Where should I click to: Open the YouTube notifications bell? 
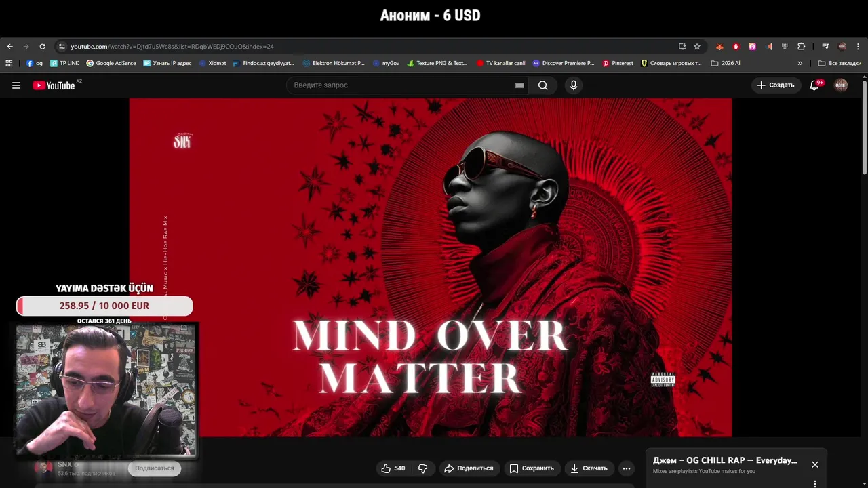point(814,85)
